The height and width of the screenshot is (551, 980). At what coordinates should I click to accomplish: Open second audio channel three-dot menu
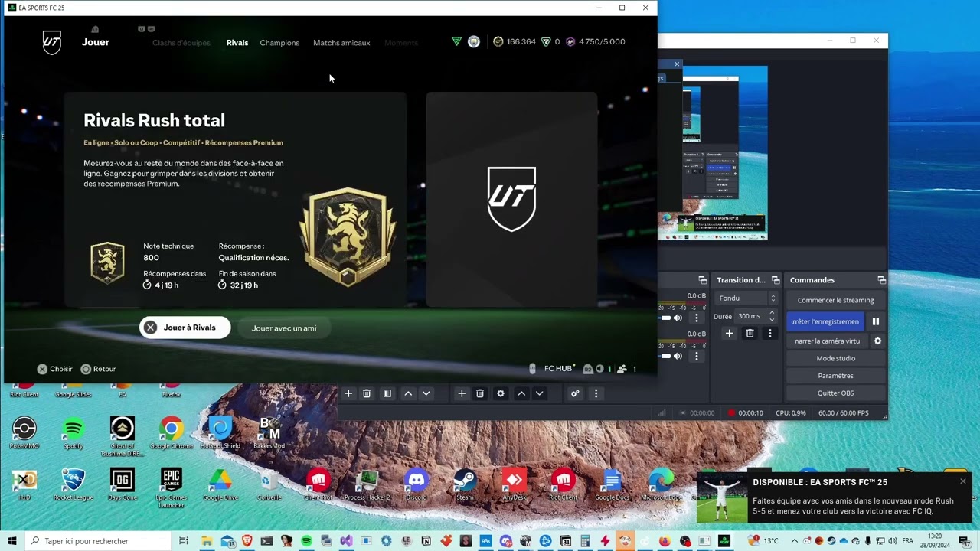[696, 356]
